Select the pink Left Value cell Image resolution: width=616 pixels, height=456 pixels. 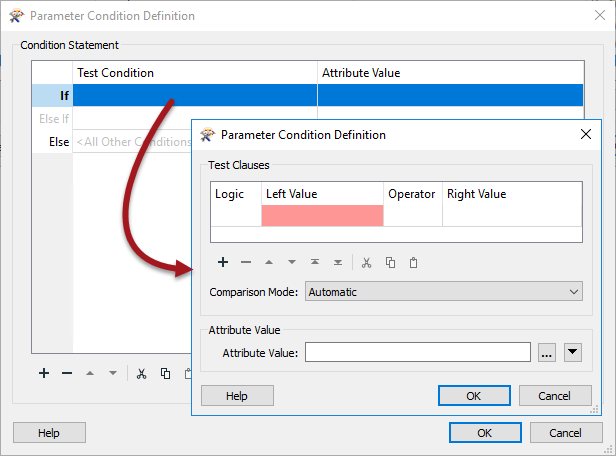(x=322, y=216)
